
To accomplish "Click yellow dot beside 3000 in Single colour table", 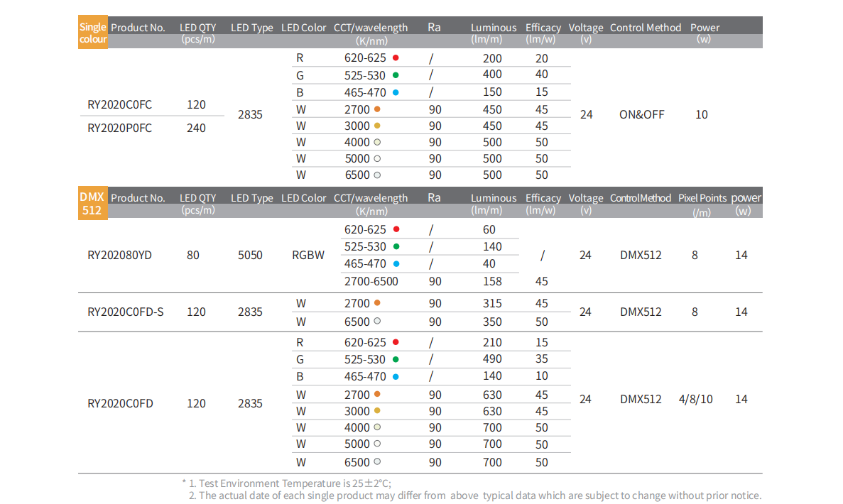I will [378, 126].
